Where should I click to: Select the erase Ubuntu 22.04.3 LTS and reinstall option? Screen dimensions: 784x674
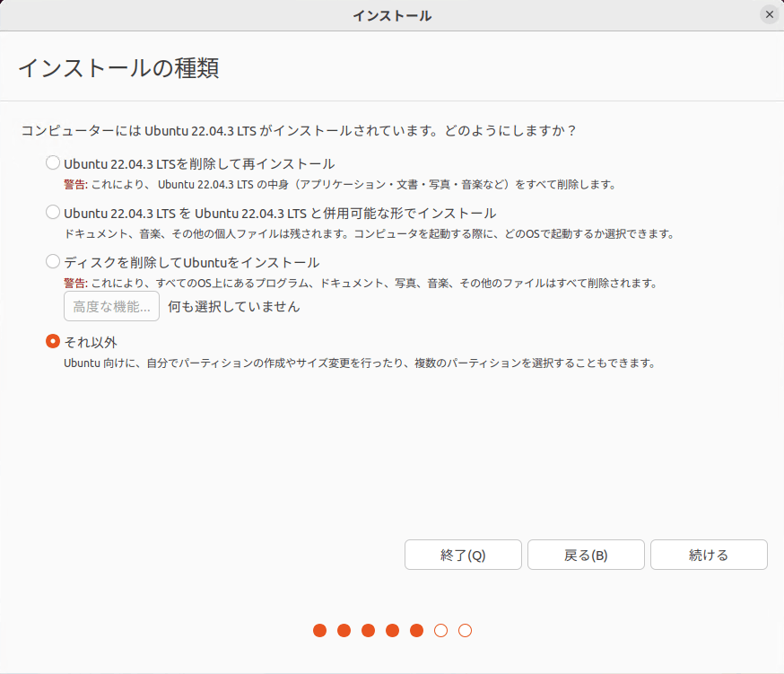click(x=53, y=163)
